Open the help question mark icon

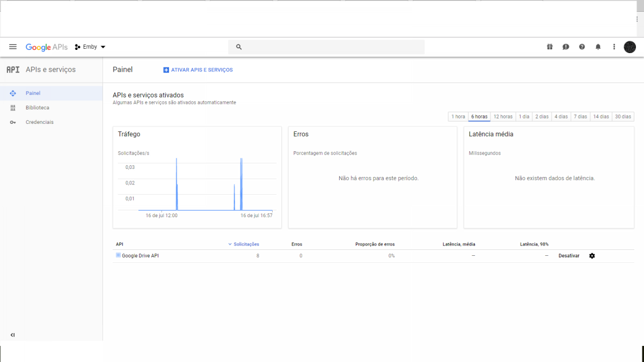[582, 47]
